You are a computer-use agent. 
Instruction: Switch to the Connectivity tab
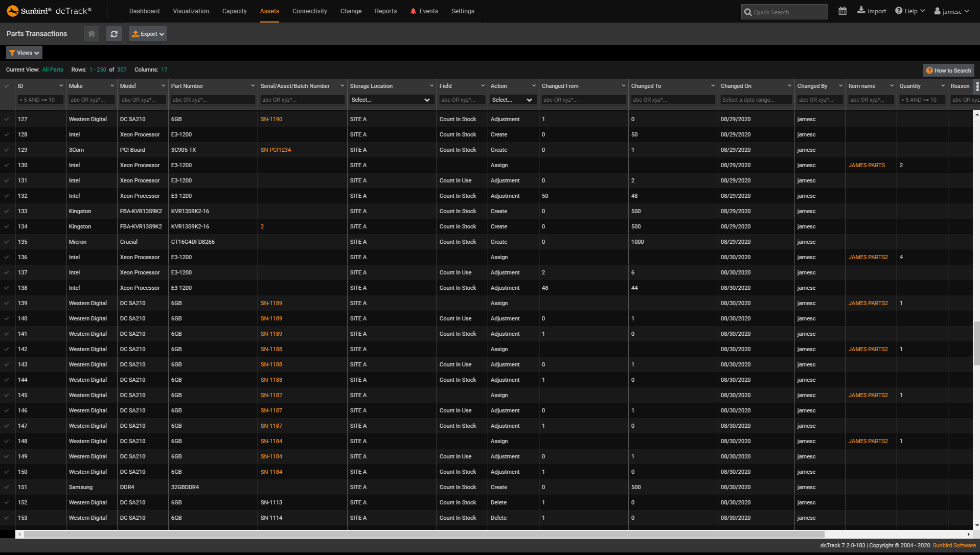click(x=309, y=11)
